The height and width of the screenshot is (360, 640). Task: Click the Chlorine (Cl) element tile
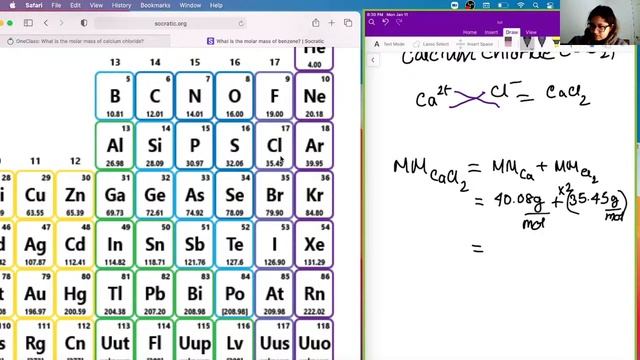[x=274, y=145]
